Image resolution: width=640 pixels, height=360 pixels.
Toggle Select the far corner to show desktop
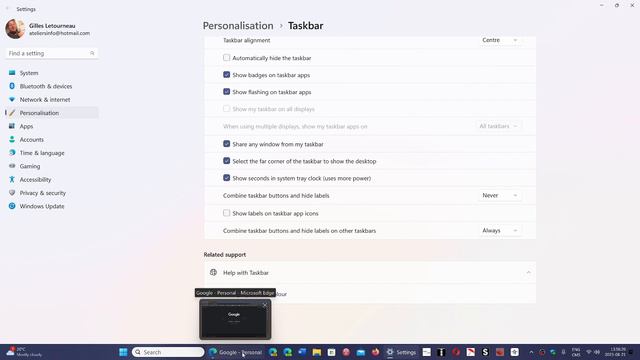coord(227,161)
